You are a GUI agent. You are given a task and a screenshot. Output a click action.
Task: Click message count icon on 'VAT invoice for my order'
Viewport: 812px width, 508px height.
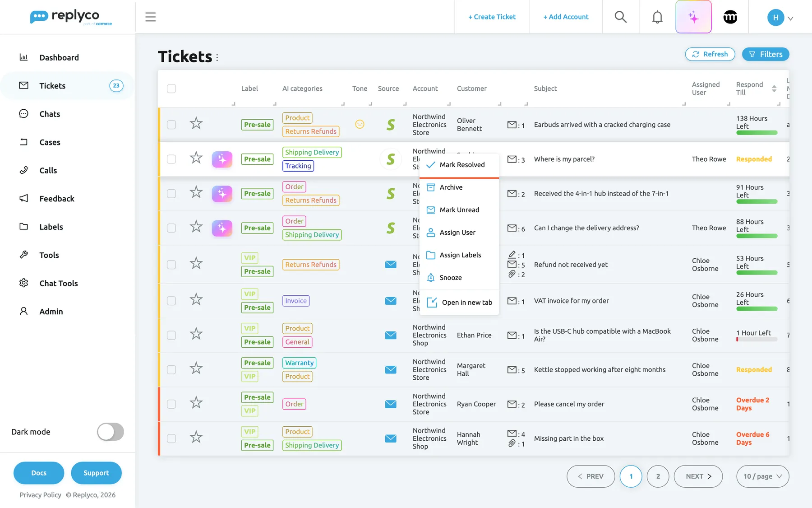pyautogui.click(x=512, y=301)
